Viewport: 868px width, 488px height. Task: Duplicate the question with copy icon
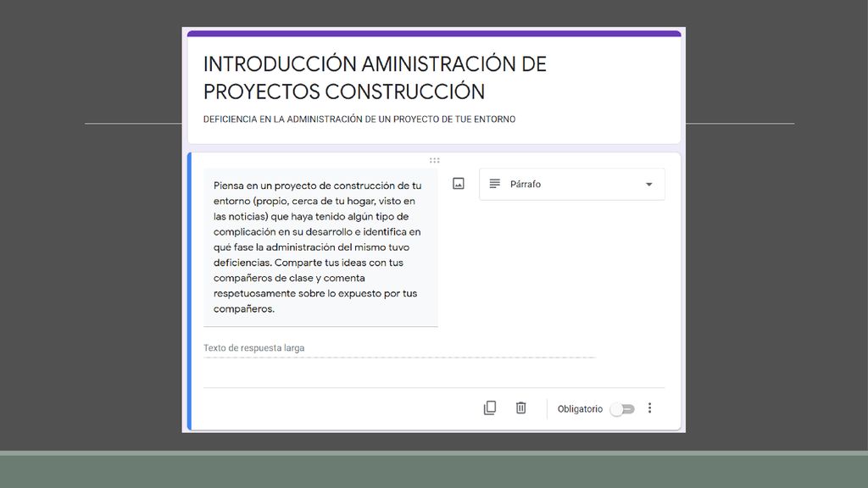click(x=490, y=408)
